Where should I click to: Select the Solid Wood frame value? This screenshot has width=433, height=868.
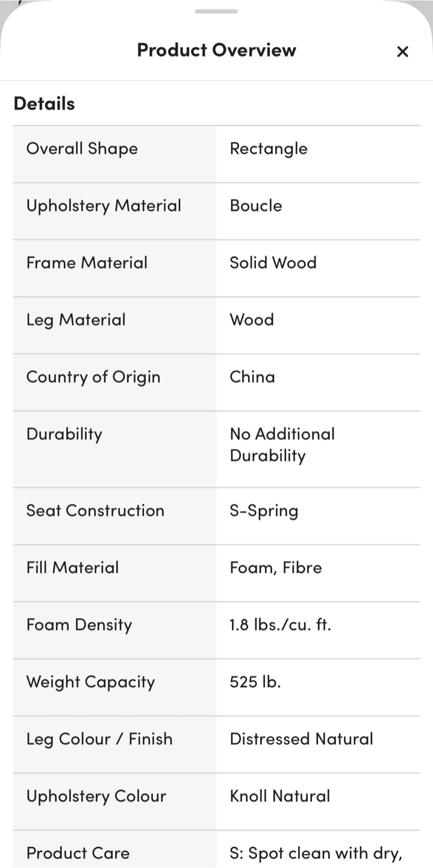[x=273, y=263]
